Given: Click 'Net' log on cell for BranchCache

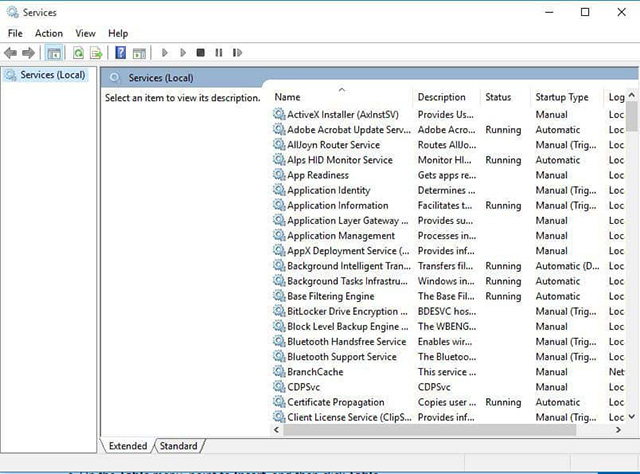Looking at the screenshot, I should click(x=616, y=372).
